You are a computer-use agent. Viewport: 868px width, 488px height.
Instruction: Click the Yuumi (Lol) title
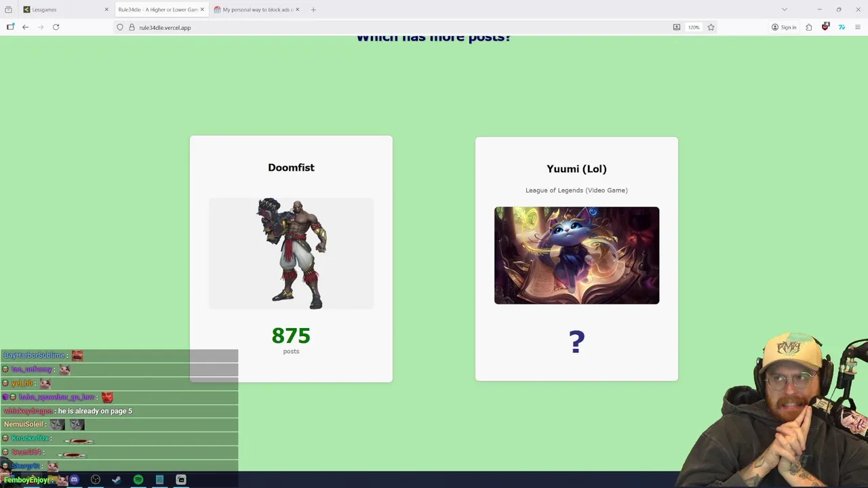[576, 169]
